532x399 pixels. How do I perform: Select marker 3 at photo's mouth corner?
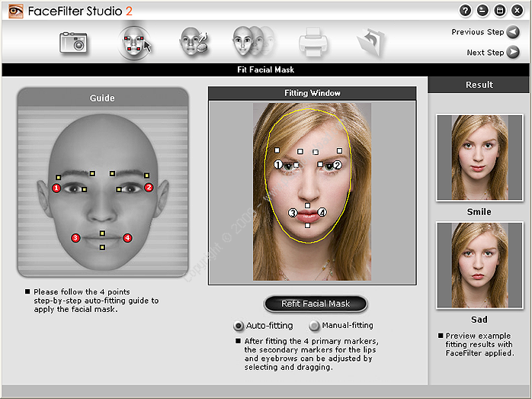click(293, 213)
